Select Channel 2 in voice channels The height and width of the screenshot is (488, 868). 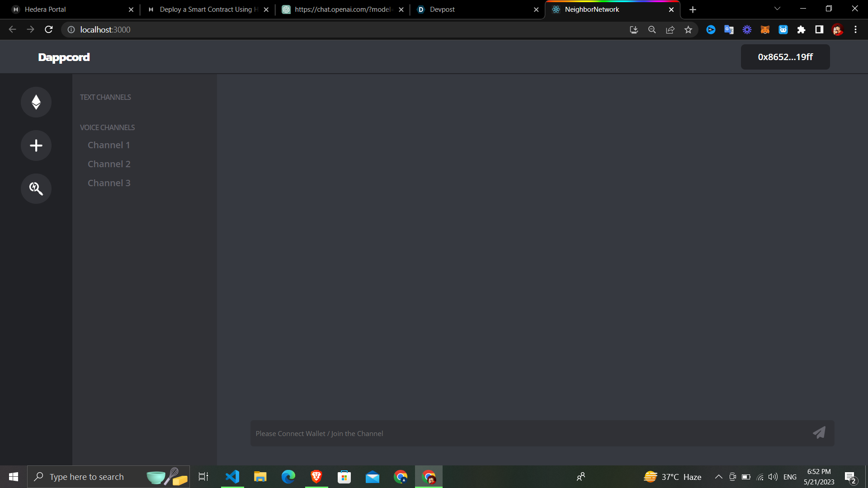click(109, 164)
